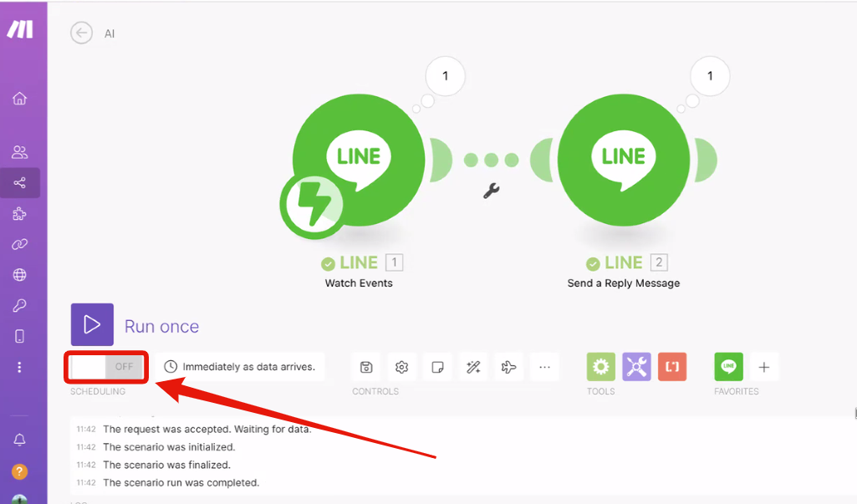Click log entry The scenario was initialized

click(169, 447)
